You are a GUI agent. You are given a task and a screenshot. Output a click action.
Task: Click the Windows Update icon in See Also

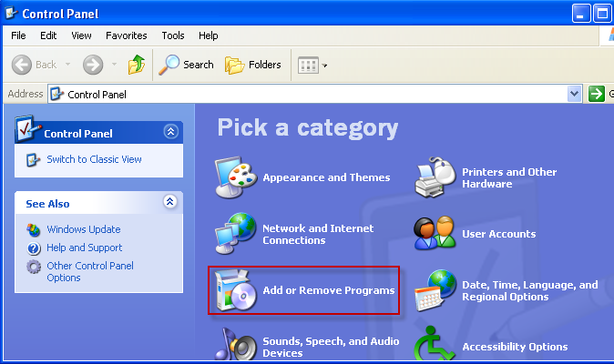(34, 230)
